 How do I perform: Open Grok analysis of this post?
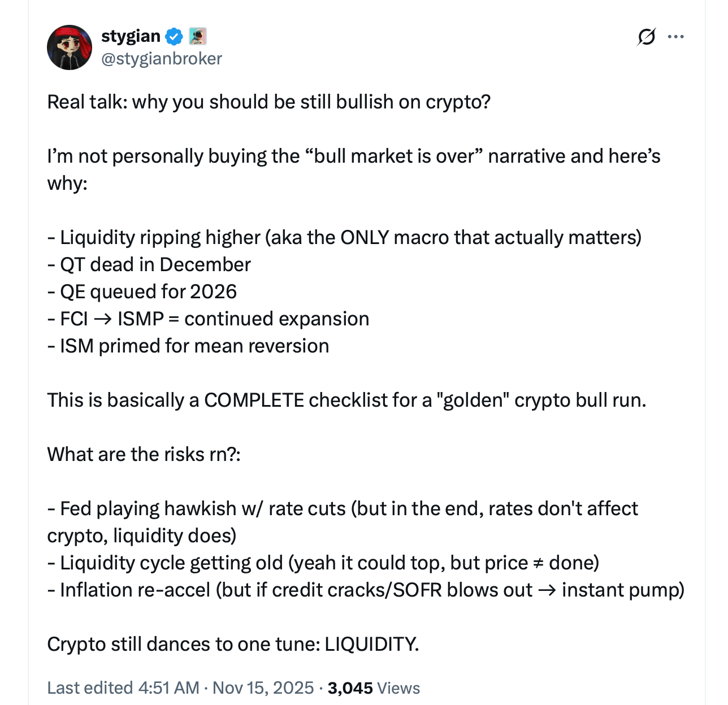pyautogui.click(x=646, y=37)
